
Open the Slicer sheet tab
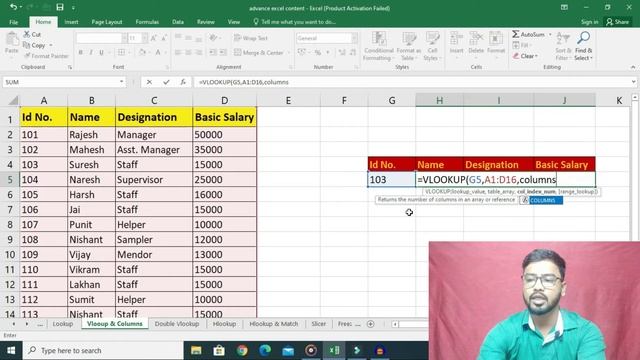pyautogui.click(x=318, y=324)
